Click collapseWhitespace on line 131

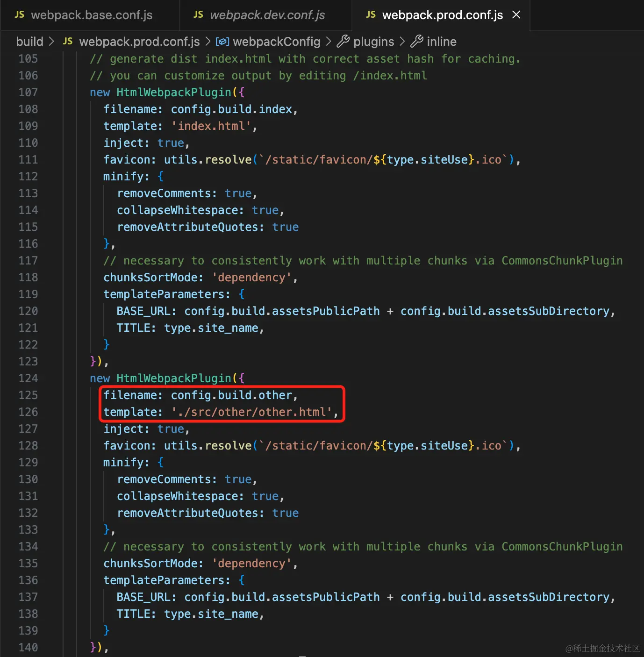[178, 496]
